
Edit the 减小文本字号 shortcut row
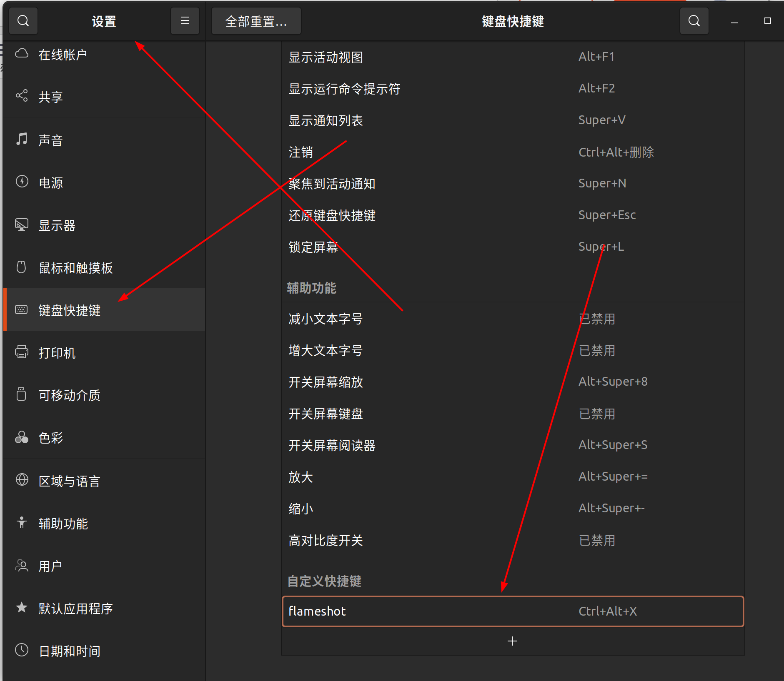pyautogui.click(x=513, y=319)
